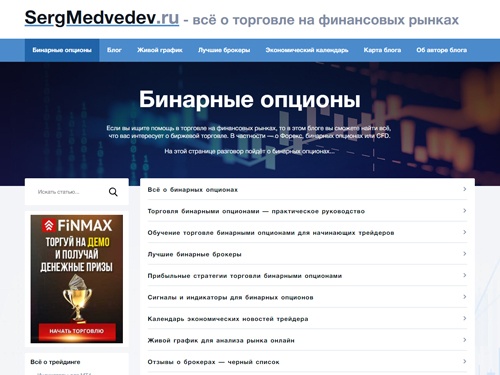
Task: Open Об авторе блога menu item
Action: click(x=441, y=50)
